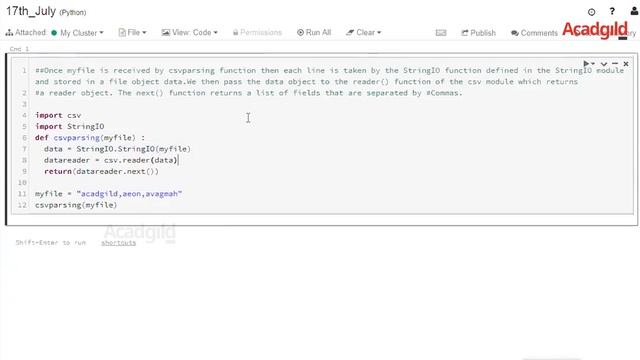Screen dimensions: 640x360
Task: Open the shortcuts link
Action: click(x=118, y=242)
